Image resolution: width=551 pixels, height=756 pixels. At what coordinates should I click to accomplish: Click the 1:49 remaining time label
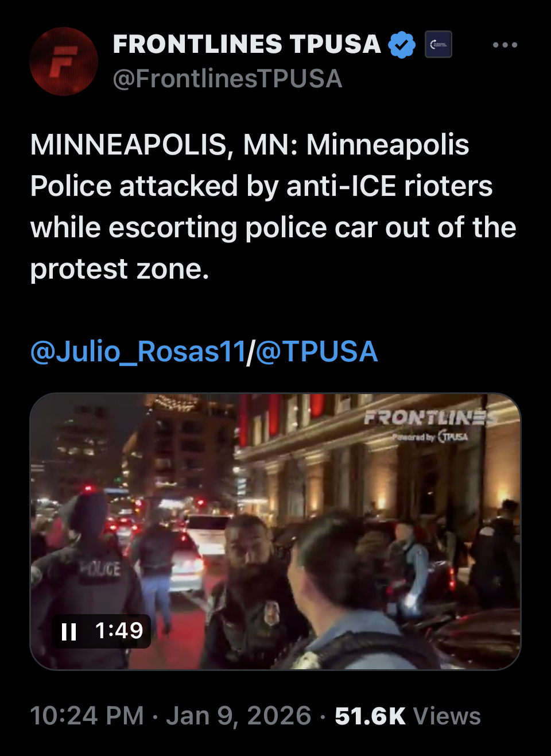coord(119,631)
